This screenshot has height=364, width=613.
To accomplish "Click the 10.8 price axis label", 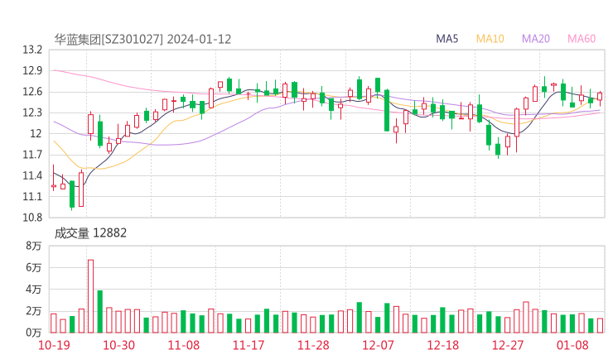I will coord(32,218).
